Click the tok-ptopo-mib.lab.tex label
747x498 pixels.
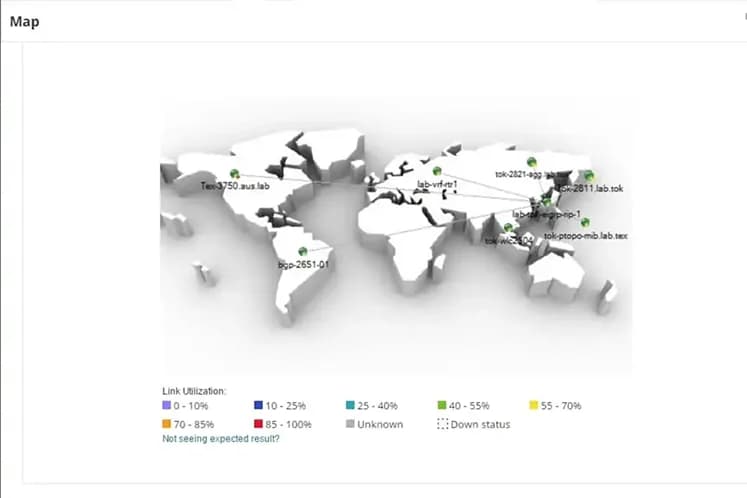585,235
